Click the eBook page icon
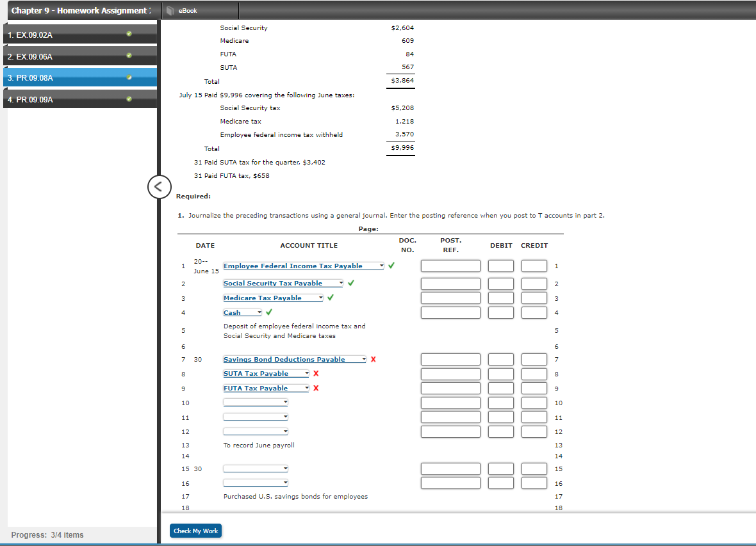 point(170,10)
